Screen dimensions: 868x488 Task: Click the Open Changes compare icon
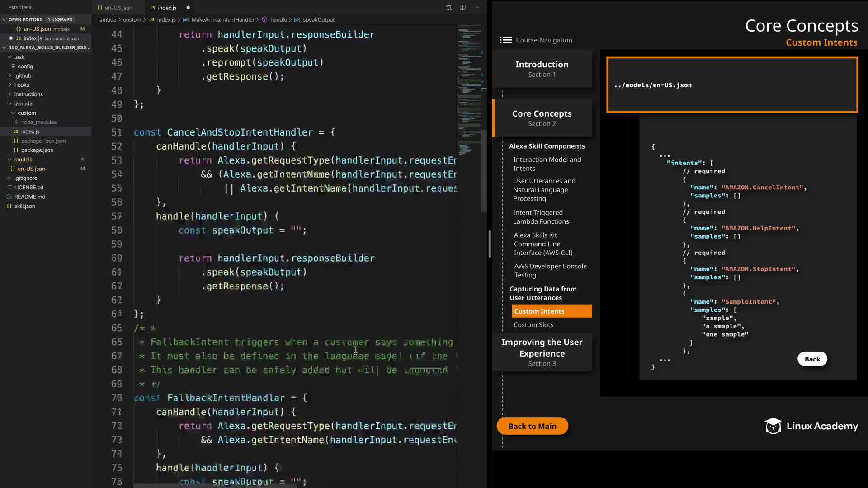point(448,8)
